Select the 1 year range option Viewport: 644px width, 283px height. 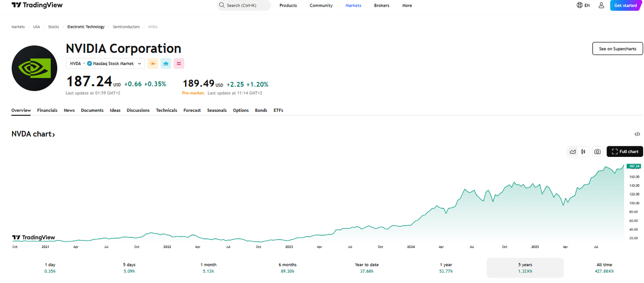446,268
